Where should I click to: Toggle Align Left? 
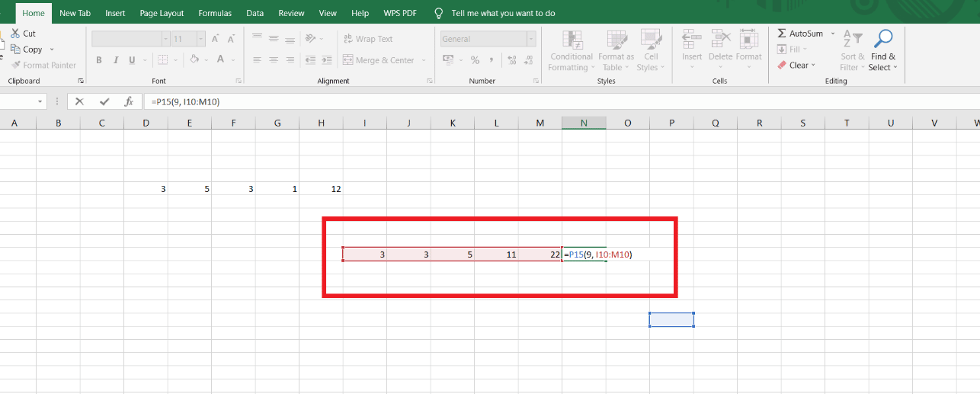(x=257, y=59)
